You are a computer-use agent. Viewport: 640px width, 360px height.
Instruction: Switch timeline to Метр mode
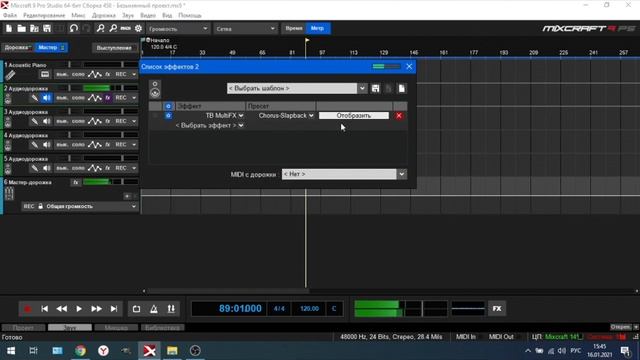click(x=317, y=29)
